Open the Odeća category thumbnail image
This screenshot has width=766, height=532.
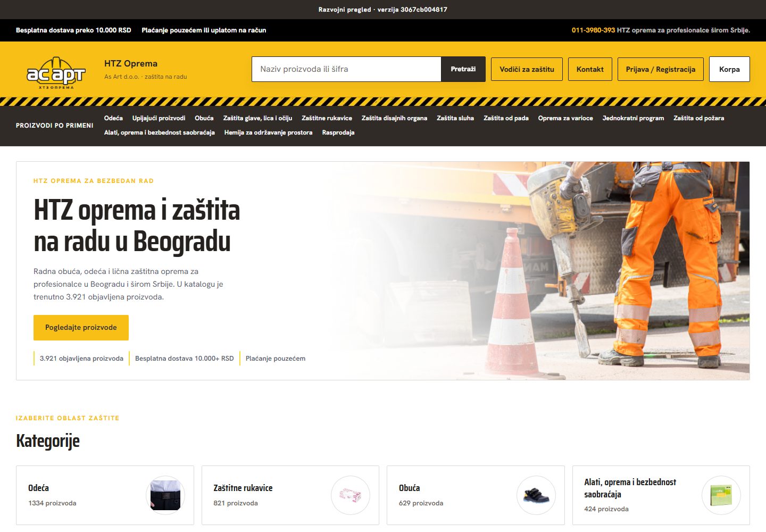(165, 495)
